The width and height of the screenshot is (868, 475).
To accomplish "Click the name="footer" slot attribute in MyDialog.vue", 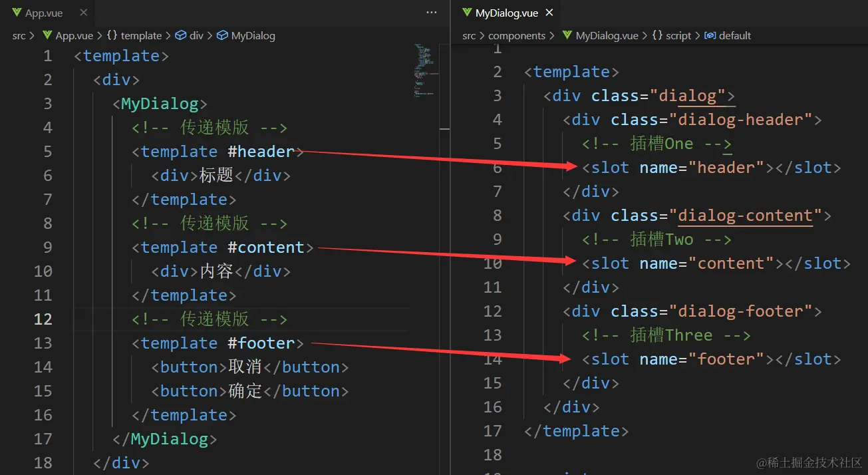I will (x=702, y=359).
